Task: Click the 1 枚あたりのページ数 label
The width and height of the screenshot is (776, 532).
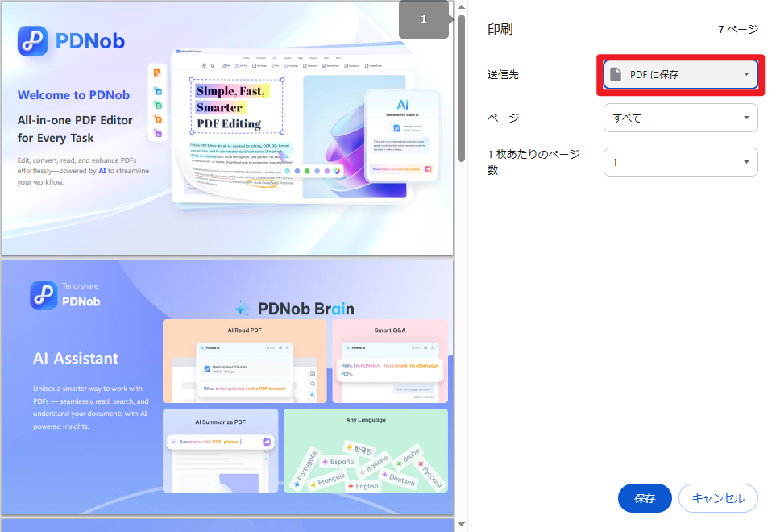Action: click(533, 162)
